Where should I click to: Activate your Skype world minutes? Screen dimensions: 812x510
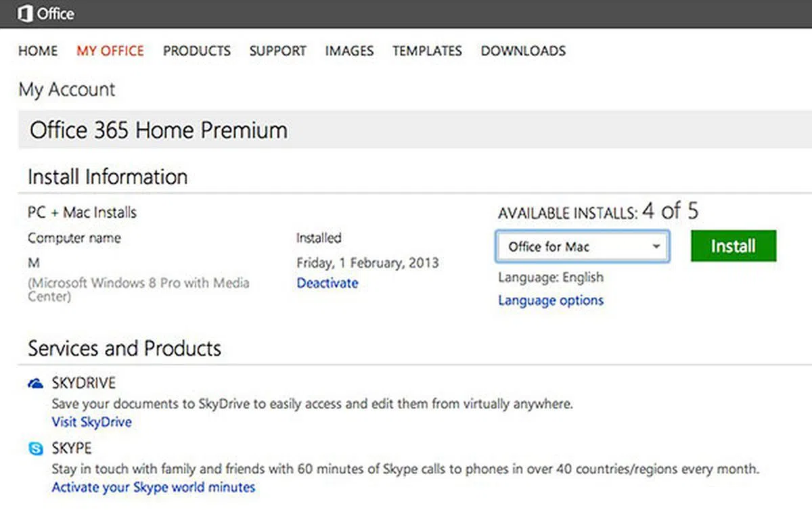click(154, 487)
